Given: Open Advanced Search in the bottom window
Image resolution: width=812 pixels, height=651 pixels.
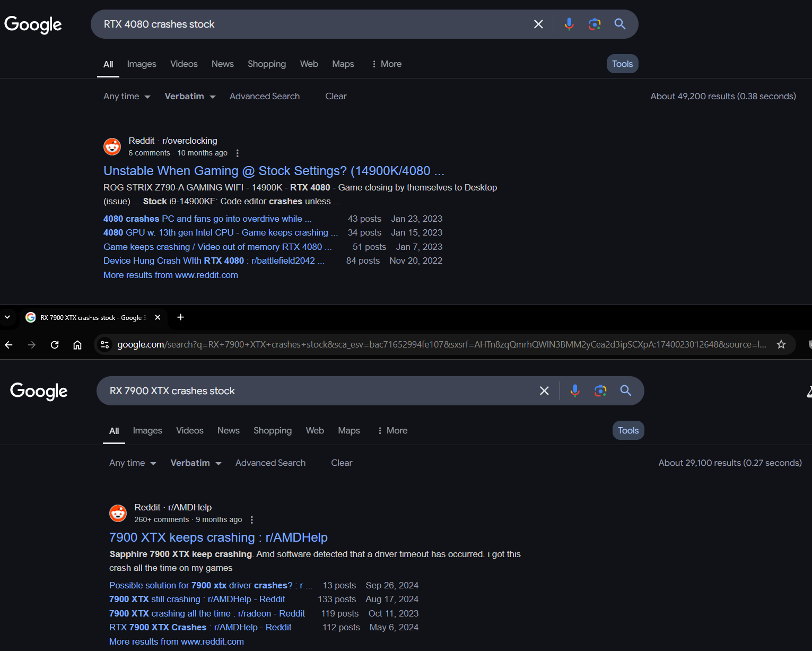Looking at the screenshot, I should pyautogui.click(x=270, y=463).
